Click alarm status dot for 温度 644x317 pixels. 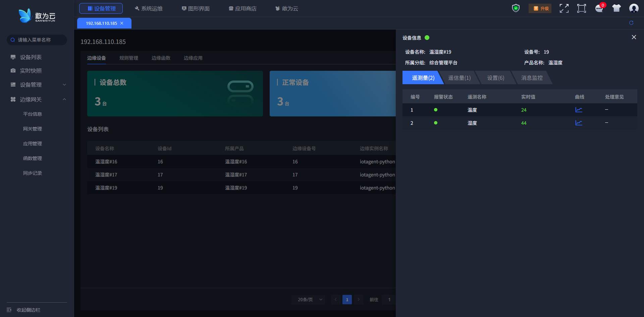[x=436, y=110]
